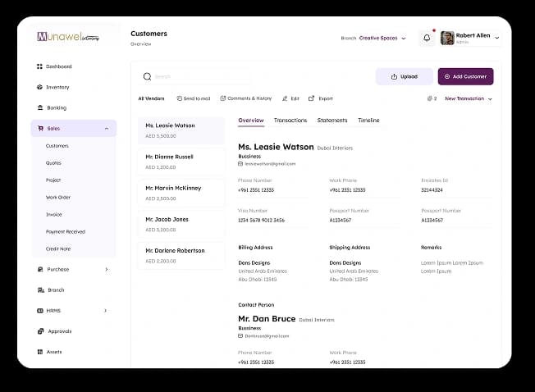Switch to the Overview tab
This screenshot has width=535, height=392.
click(x=251, y=121)
